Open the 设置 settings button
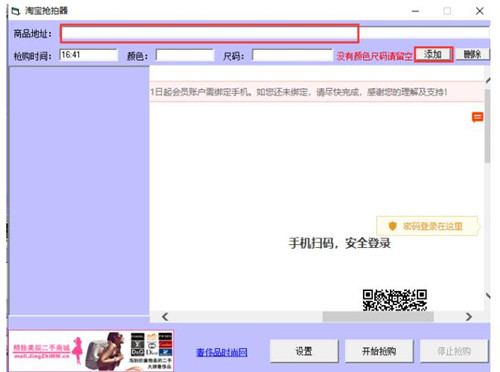The image size is (500, 372). [x=304, y=351]
